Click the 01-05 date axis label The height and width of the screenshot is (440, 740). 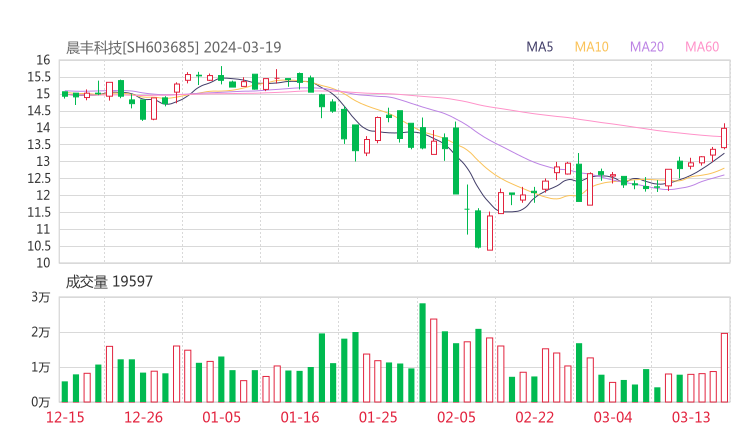tap(221, 417)
